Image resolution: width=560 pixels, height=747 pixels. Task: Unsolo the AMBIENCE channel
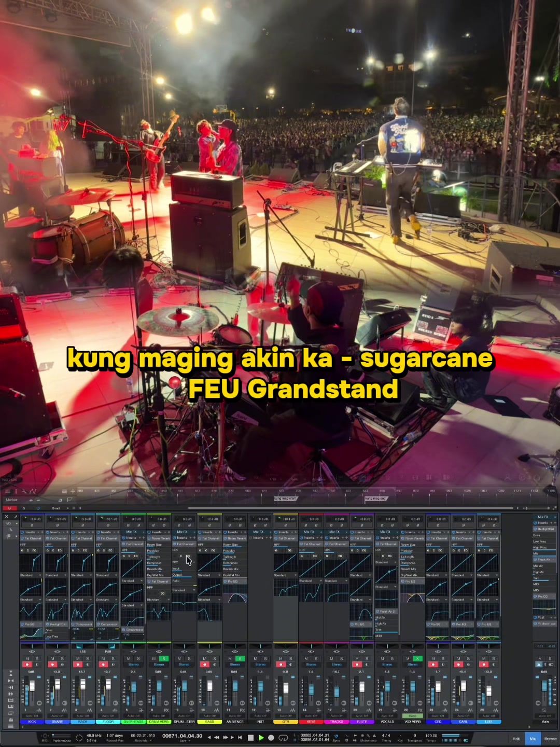(x=240, y=658)
